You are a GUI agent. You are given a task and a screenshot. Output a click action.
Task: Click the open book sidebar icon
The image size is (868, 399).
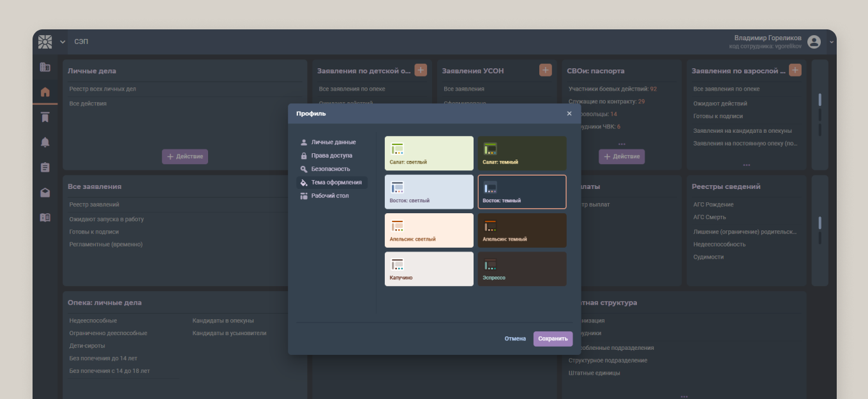[x=45, y=217]
